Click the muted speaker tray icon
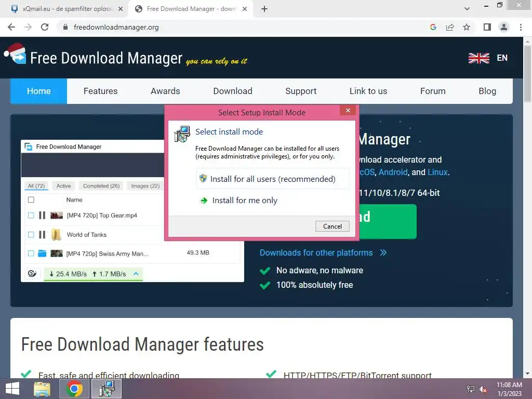 [x=483, y=389]
